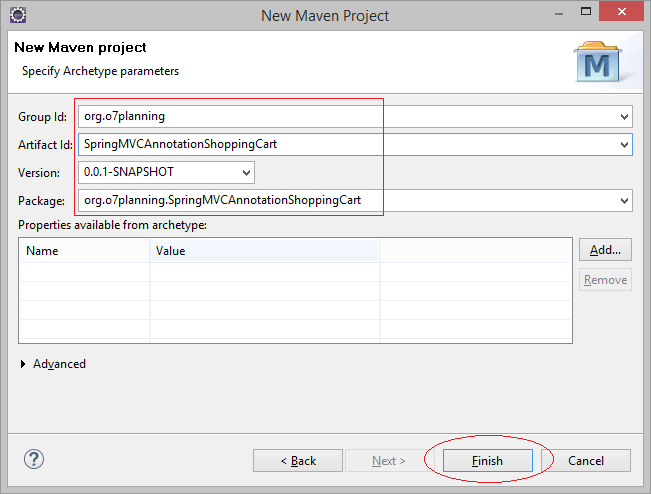Minimize the New Maven Project dialog
Image resolution: width=651 pixels, height=494 pixels.
559,13
